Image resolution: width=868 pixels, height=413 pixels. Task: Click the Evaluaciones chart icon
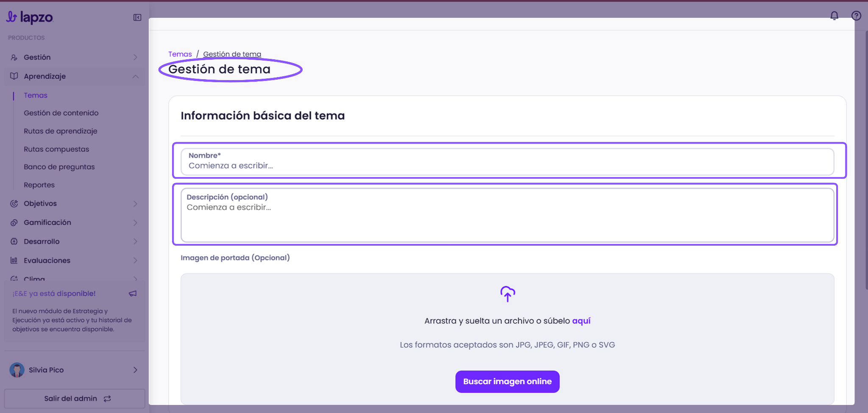point(14,261)
